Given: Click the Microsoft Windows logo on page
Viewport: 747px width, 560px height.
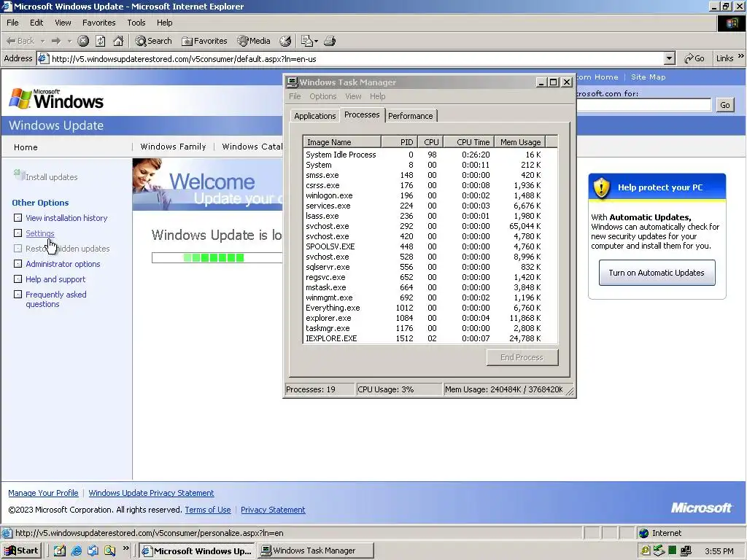Looking at the screenshot, I should click(x=56, y=98).
